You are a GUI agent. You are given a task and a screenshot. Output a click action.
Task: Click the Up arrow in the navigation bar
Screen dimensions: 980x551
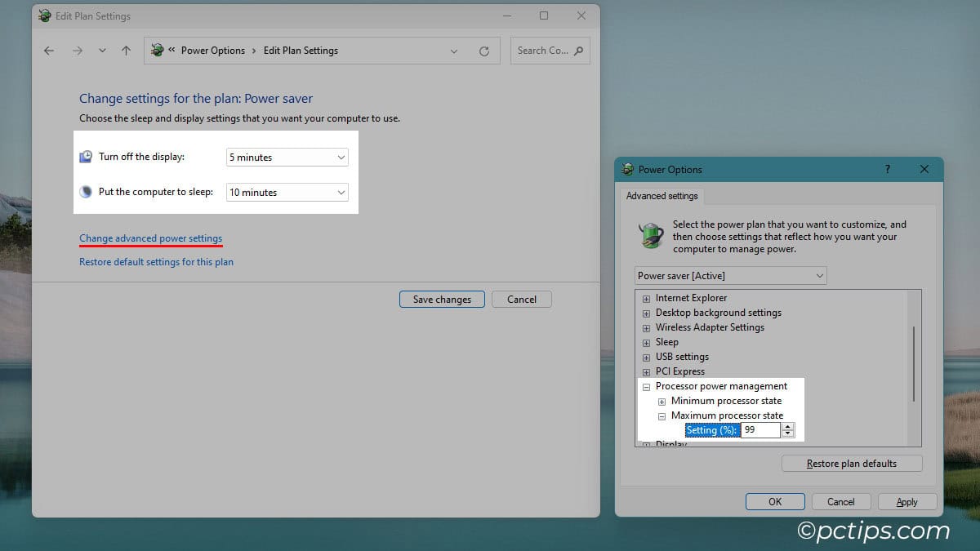pyautogui.click(x=125, y=50)
